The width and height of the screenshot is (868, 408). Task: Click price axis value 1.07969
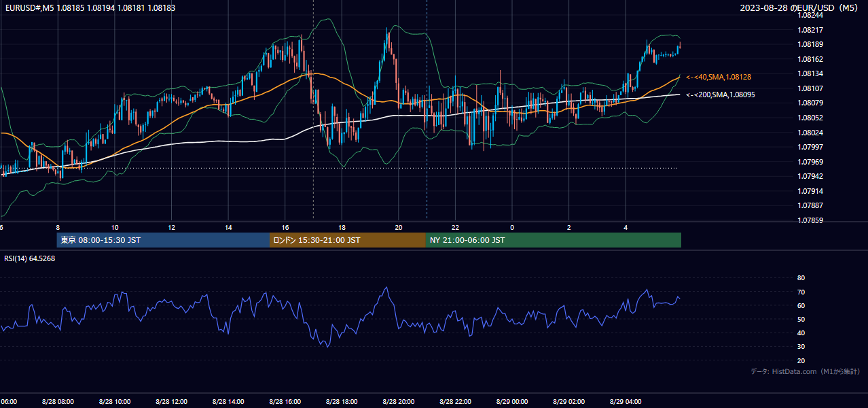[x=811, y=162]
